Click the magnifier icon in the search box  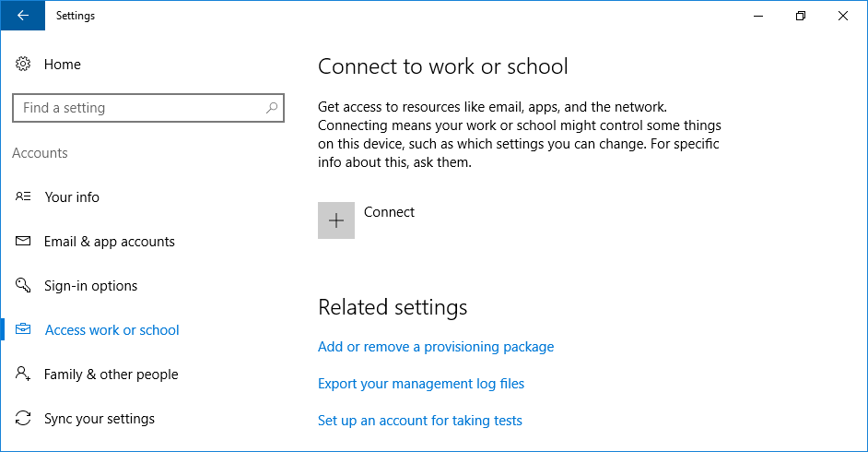pyautogui.click(x=271, y=107)
